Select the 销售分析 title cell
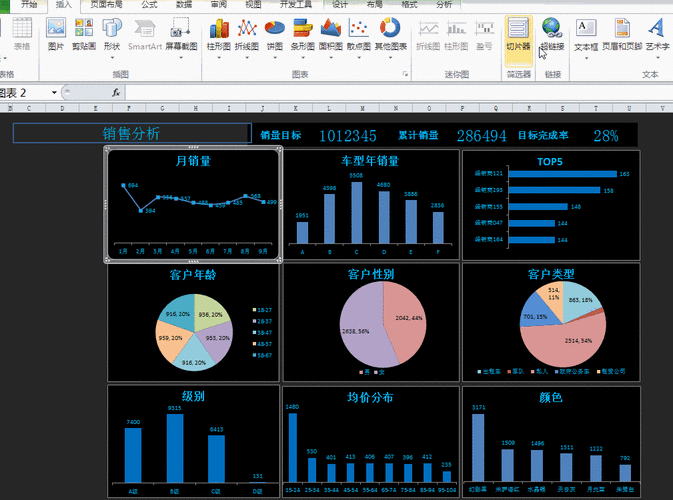Viewport: 673px width, 500px height. [132, 133]
